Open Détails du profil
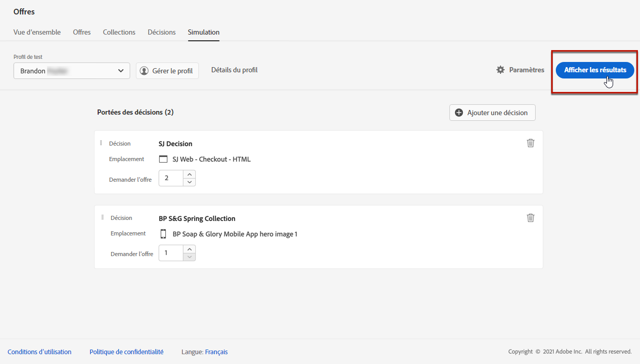Image resolution: width=640 pixels, height=364 pixels. click(x=235, y=70)
